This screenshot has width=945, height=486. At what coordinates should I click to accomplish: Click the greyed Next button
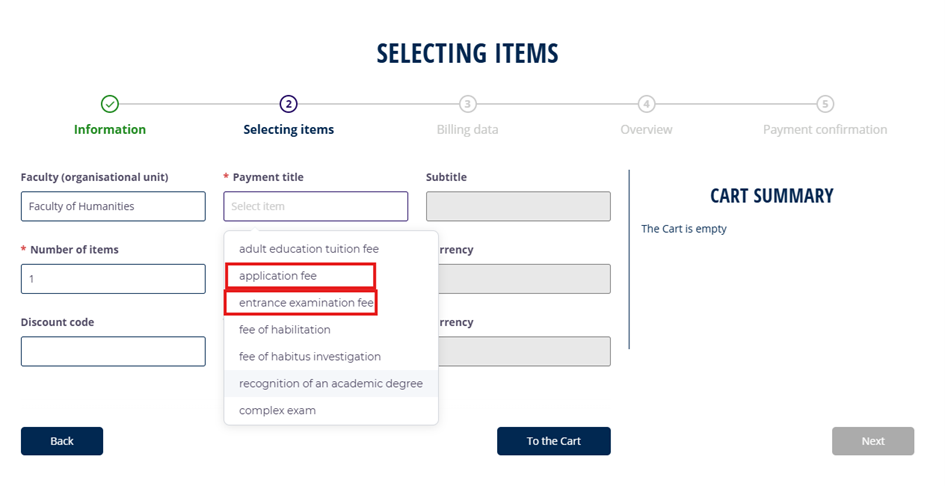click(873, 441)
